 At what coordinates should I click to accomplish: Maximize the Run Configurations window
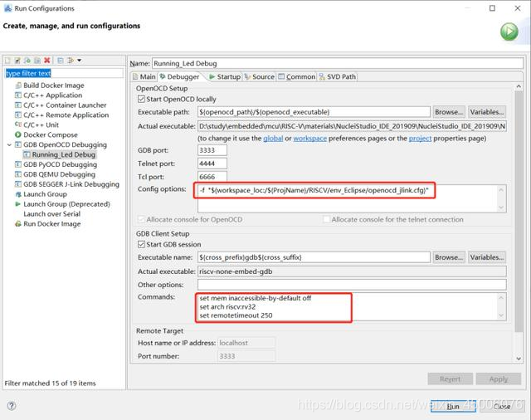click(492, 8)
